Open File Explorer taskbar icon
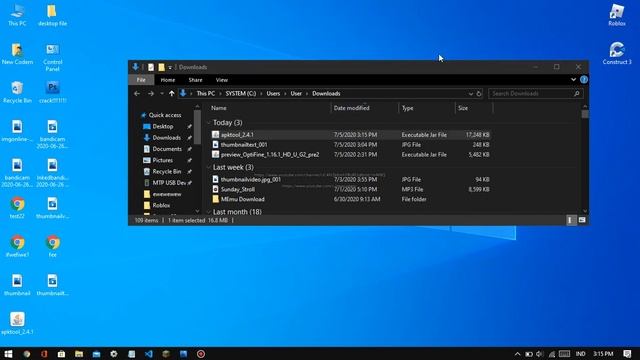The width and height of the screenshot is (640, 360). point(79,354)
